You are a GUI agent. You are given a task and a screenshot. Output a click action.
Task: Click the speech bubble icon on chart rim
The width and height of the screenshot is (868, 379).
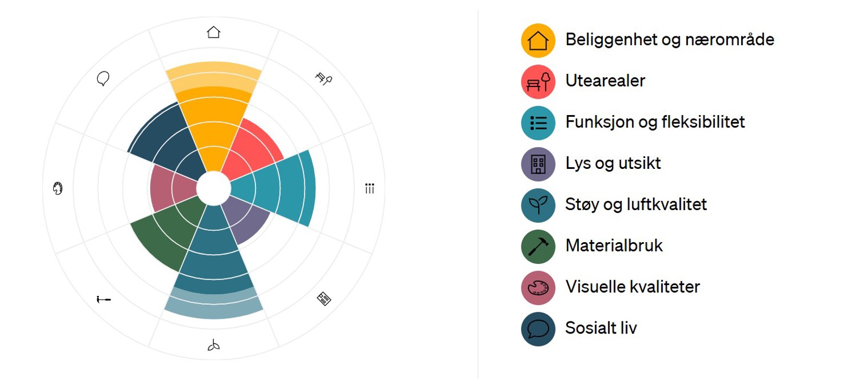pyautogui.click(x=103, y=79)
